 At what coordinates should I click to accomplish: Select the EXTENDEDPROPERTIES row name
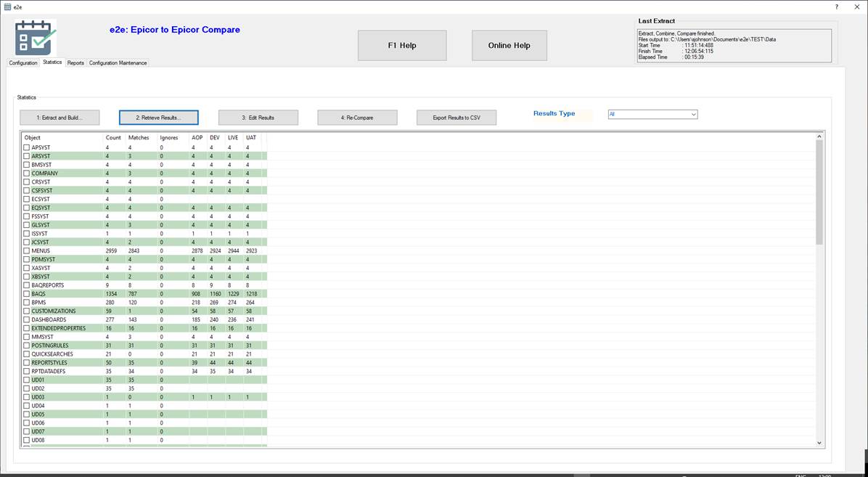click(x=59, y=328)
